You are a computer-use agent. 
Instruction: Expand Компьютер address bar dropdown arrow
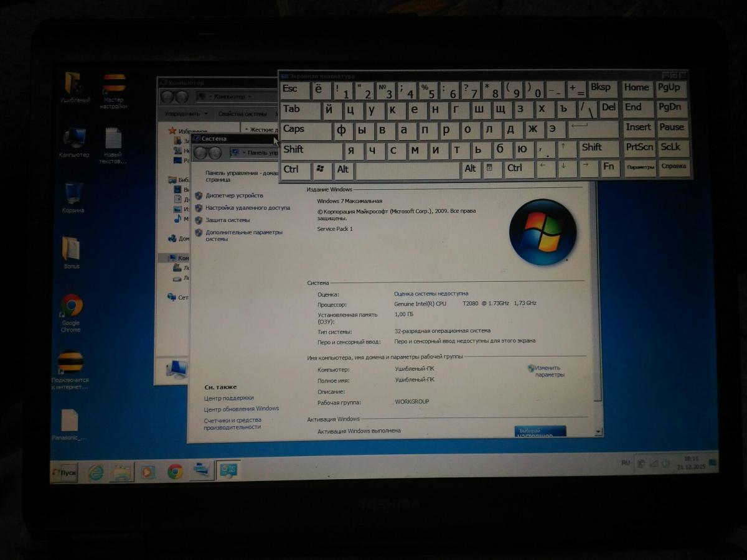[251, 97]
